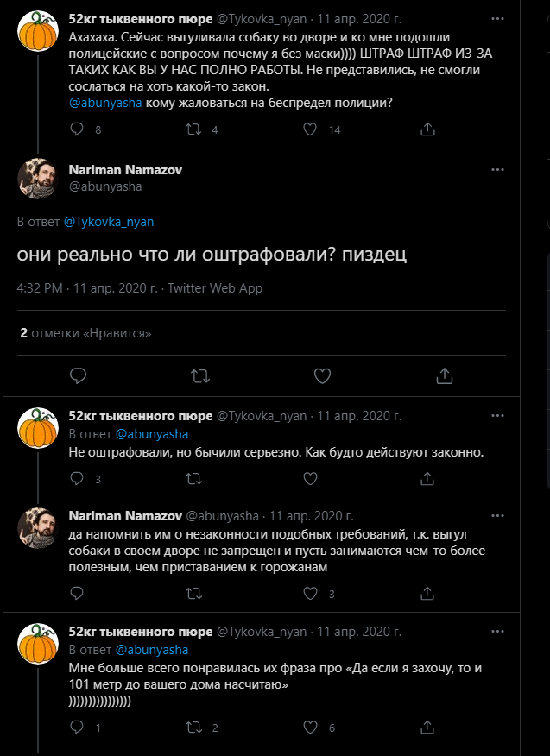View the 2 отметки «Нравится» list

pos(85,332)
